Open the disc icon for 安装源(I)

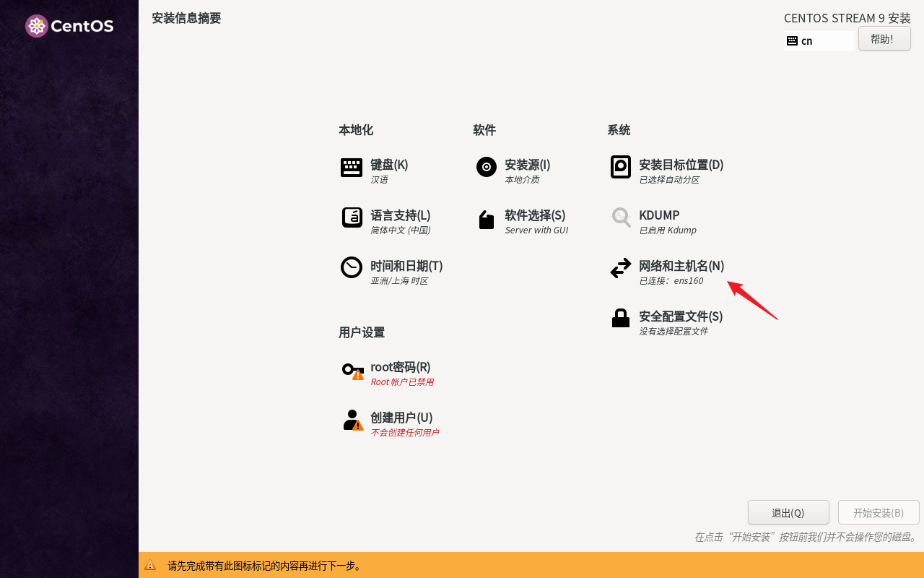tap(486, 167)
